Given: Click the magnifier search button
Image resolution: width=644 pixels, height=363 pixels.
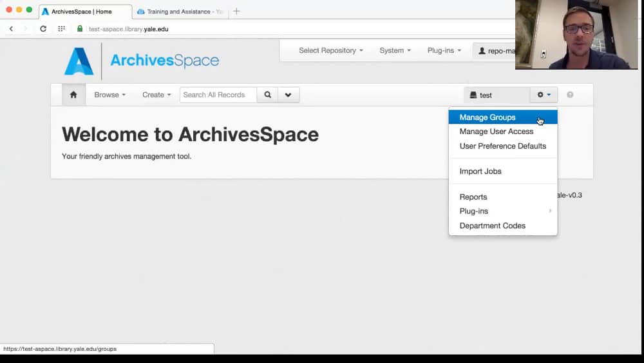Looking at the screenshot, I should click(267, 95).
